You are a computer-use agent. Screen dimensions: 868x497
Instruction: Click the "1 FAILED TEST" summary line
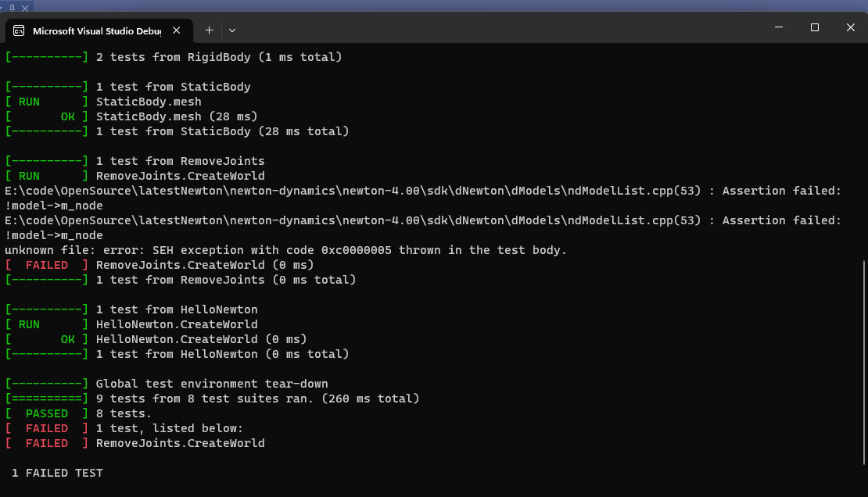coord(57,473)
